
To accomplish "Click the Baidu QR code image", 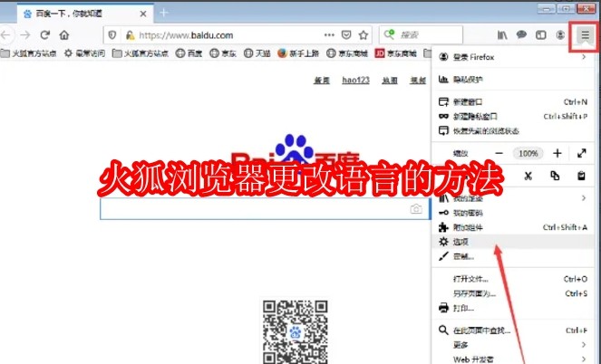I will [296, 331].
